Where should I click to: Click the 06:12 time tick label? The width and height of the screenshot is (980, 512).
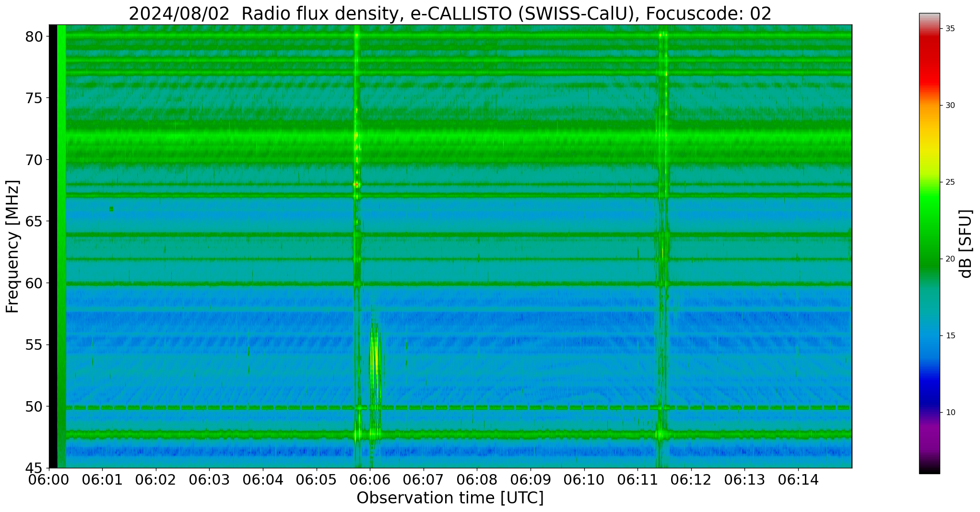pos(691,479)
